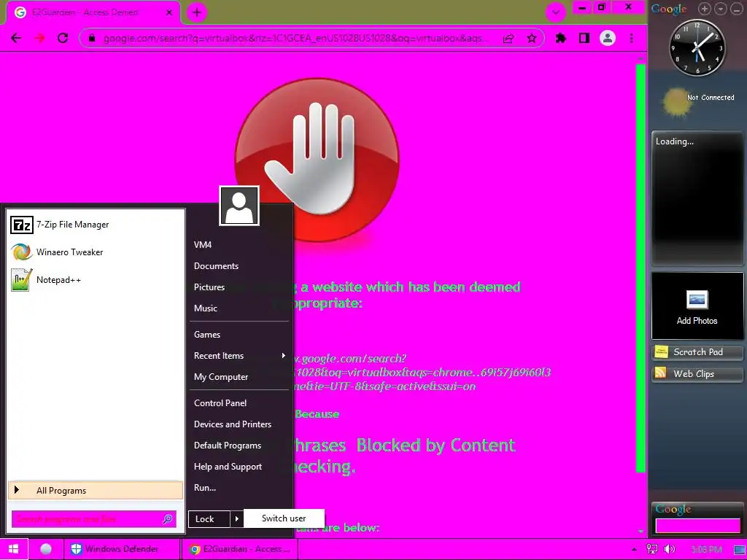The image size is (747, 560).
Task: Click the green page scrollbar
Action: tap(640, 268)
